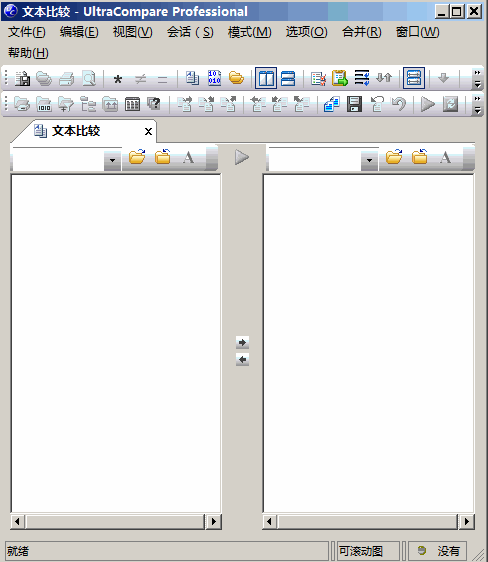
Task: Click the left pane scrollbar left arrow
Action: [17, 521]
